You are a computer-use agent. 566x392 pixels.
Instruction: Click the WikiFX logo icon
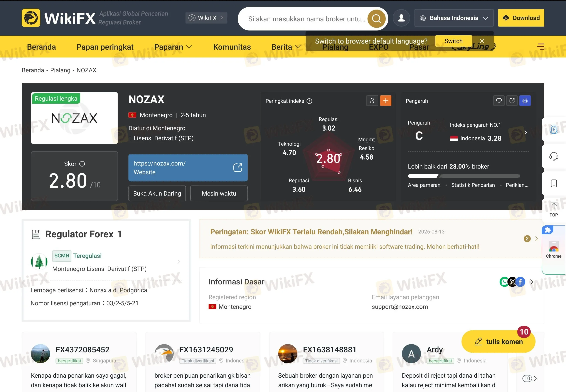[31, 18]
